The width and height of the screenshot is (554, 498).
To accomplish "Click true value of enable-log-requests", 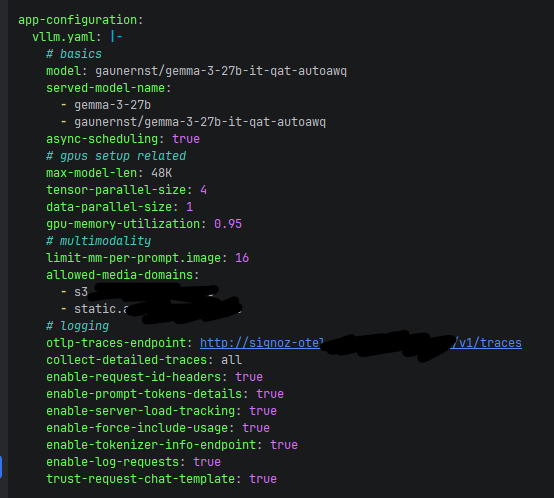I will 207,462.
